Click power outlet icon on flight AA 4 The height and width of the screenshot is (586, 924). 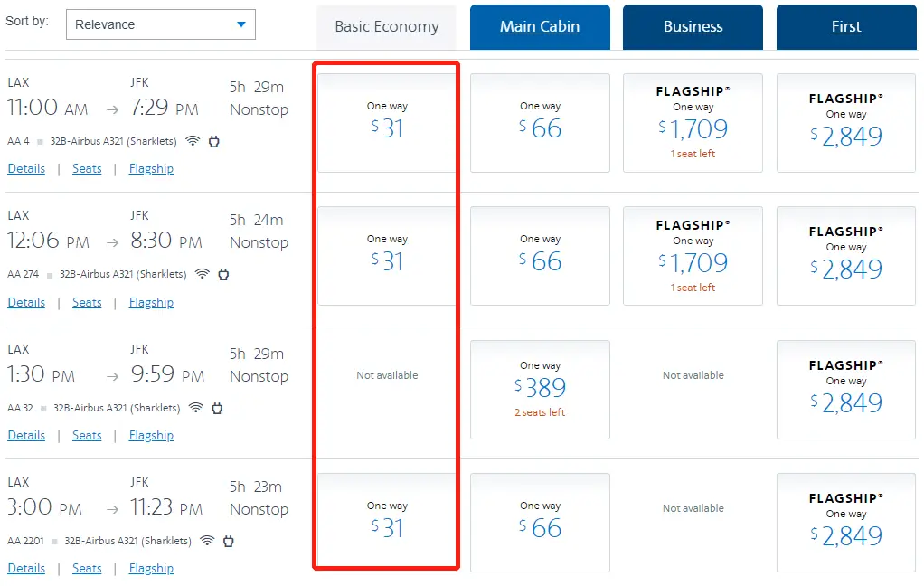pos(214,141)
